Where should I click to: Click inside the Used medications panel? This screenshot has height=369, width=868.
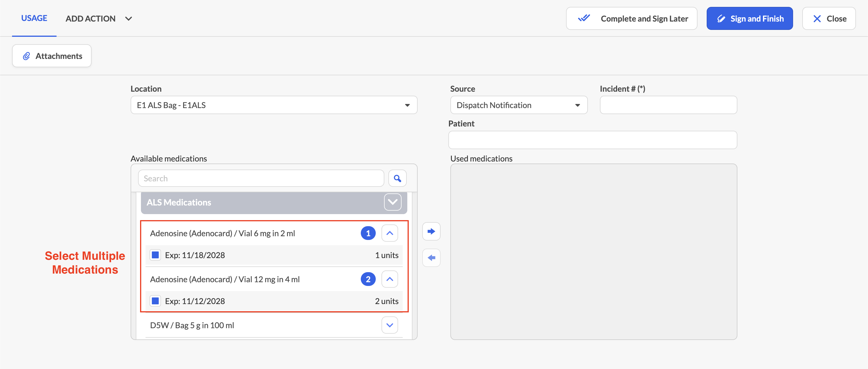click(x=593, y=252)
